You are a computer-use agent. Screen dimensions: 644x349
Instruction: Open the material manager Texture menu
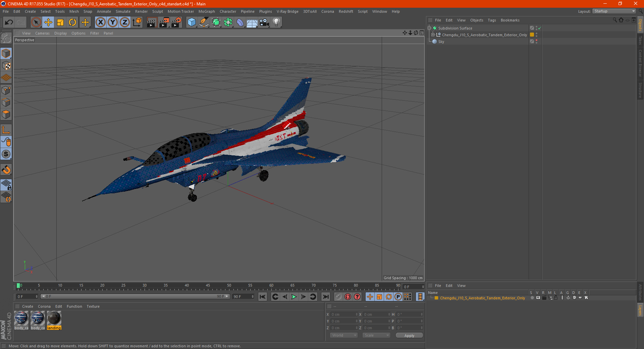(x=93, y=306)
